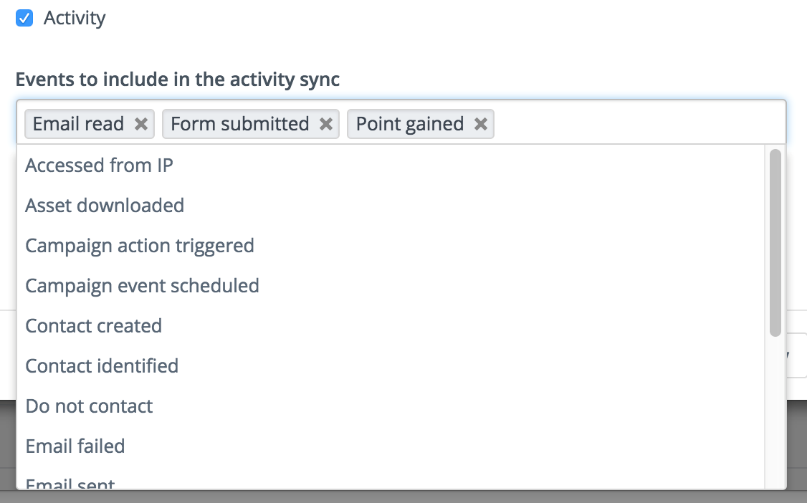Pick Contact identified from list

102,365
